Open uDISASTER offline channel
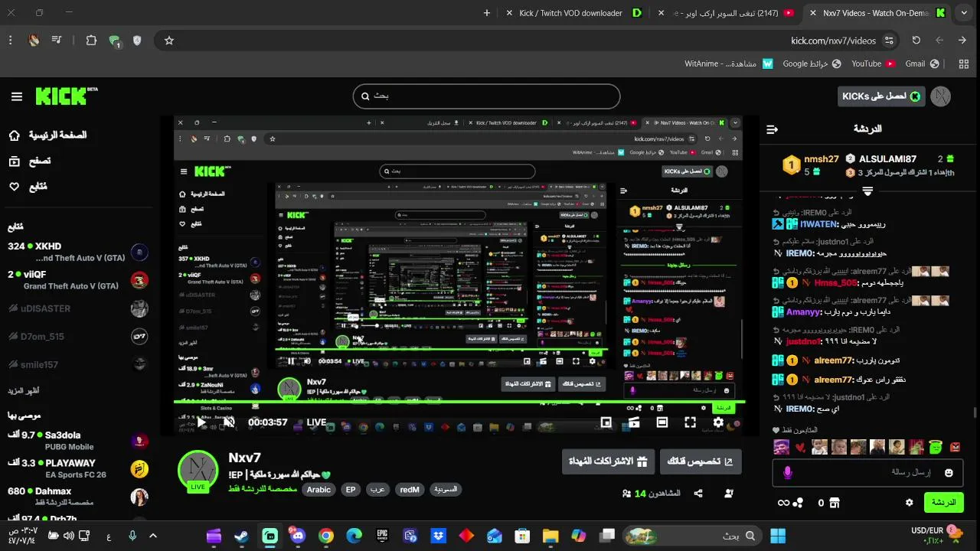The height and width of the screenshot is (551, 980). click(x=77, y=308)
